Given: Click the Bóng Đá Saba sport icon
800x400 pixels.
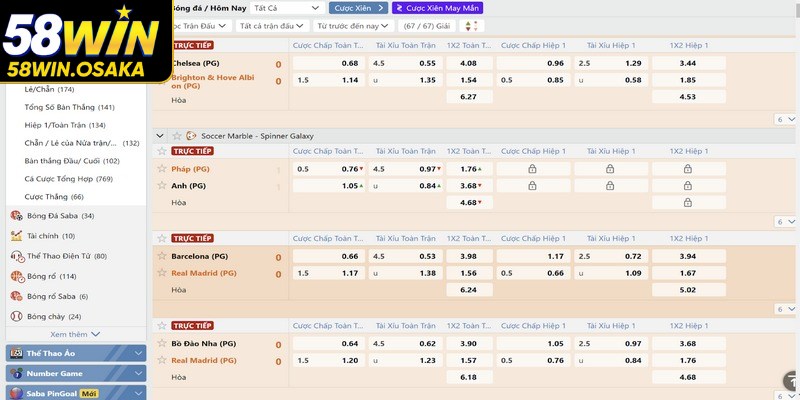Looking at the screenshot, I should pyautogui.click(x=16, y=216).
